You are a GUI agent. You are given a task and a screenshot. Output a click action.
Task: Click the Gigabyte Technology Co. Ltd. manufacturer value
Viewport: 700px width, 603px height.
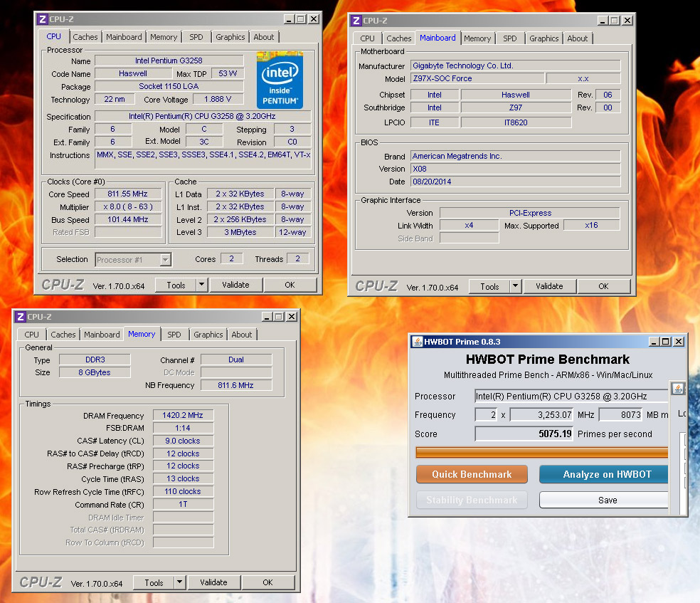pyautogui.click(x=516, y=65)
